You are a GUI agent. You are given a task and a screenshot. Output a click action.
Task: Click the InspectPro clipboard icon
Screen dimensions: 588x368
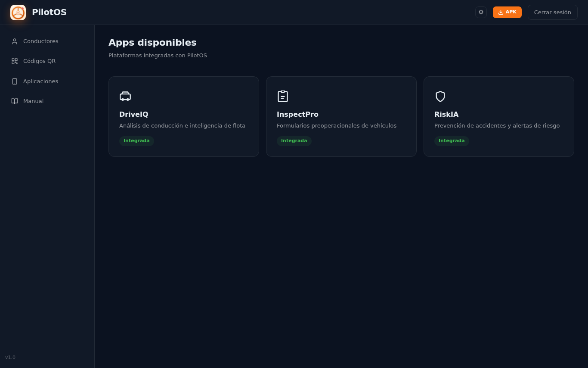(x=283, y=96)
